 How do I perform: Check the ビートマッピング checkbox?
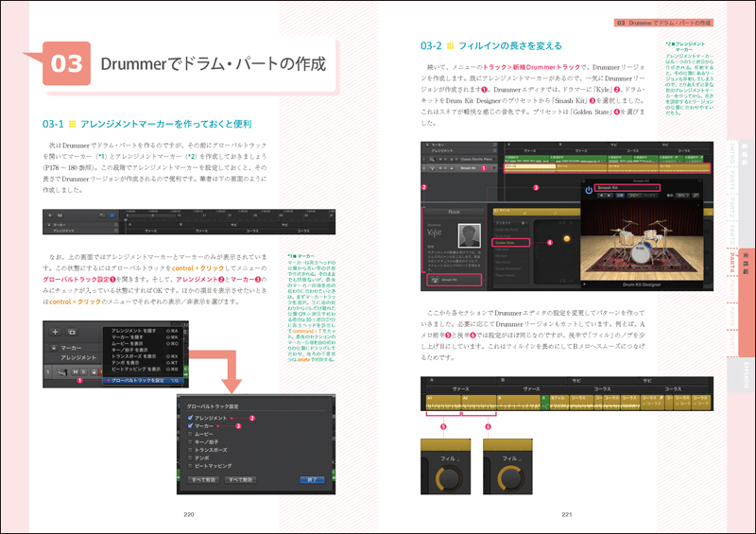click(x=190, y=466)
